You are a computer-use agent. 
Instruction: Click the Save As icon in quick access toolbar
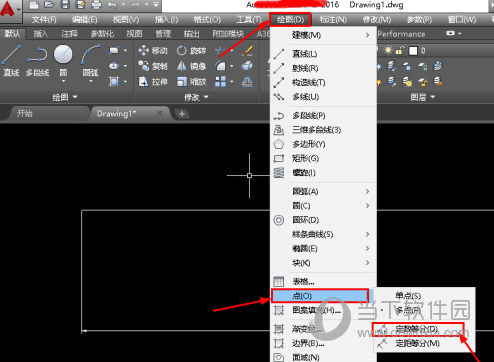(x=80, y=5)
